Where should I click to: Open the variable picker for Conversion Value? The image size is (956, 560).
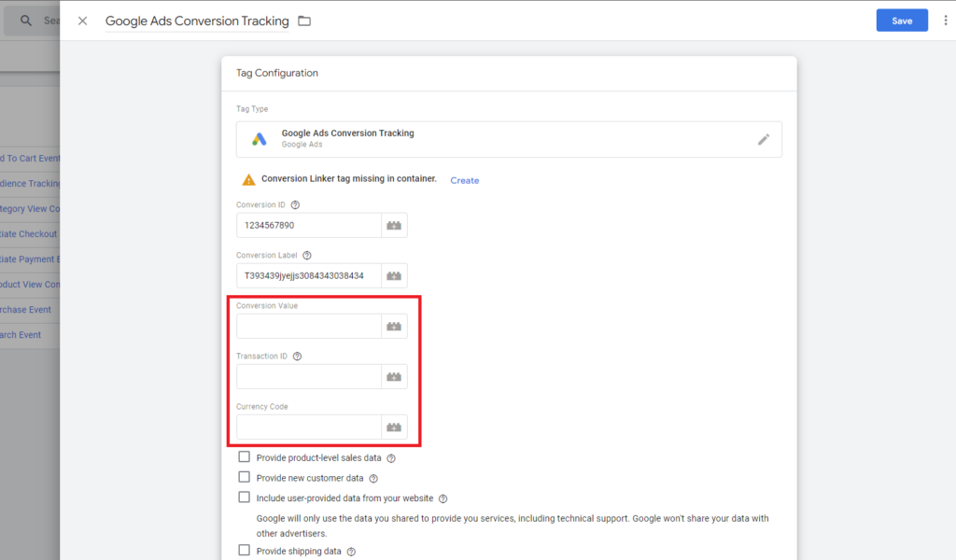[x=393, y=326]
